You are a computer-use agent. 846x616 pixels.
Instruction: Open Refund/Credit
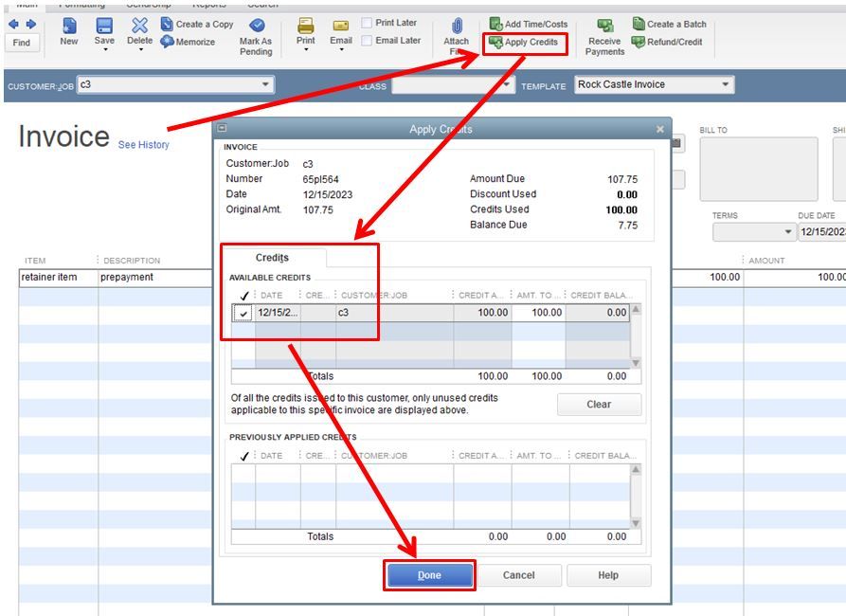click(667, 42)
